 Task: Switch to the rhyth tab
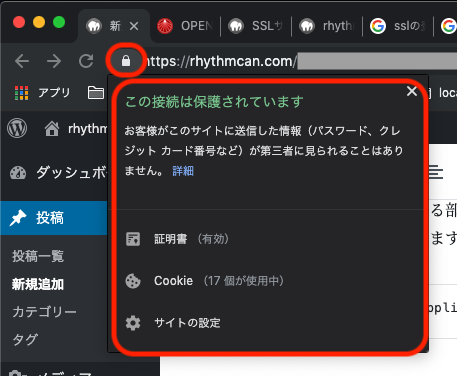click(x=327, y=26)
